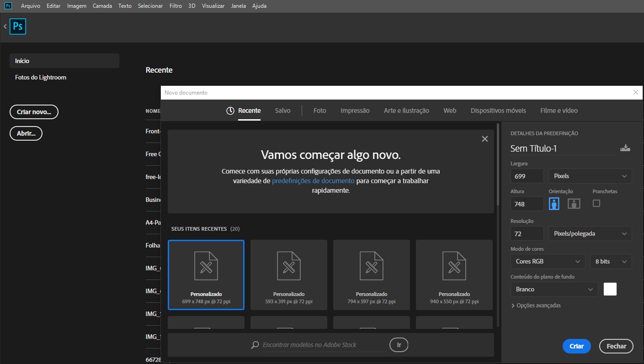Open the Cores RGB color mode dropdown
The width and height of the screenshot is (644, 364).
coord(548,261)
